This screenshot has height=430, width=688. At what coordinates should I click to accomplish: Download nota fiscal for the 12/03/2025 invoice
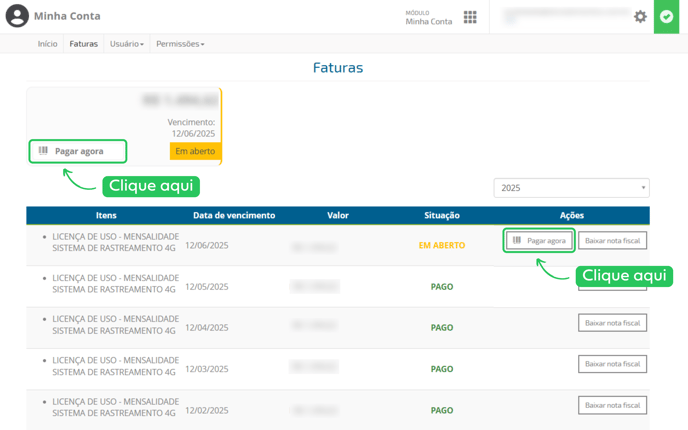(612, 364)
